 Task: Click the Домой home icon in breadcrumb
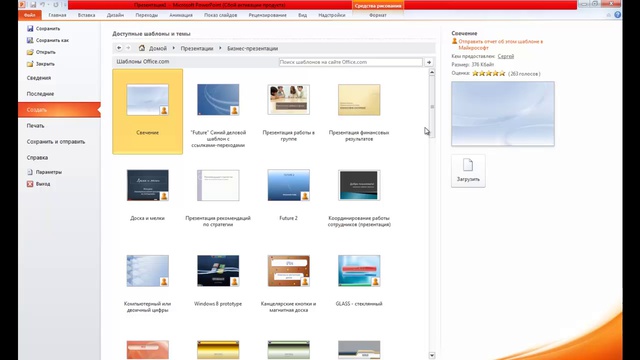pyautogui.click(x=142, y=48)
